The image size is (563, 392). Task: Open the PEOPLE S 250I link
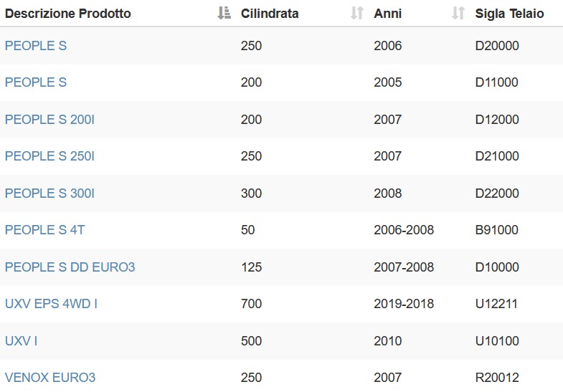coord(50,156)
